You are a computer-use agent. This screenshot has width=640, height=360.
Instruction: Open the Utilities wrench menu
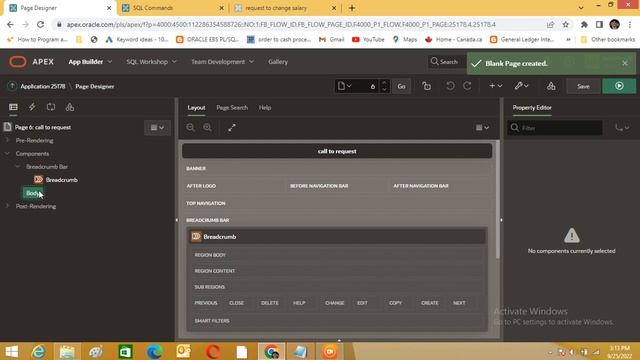(x=521, y=86)
